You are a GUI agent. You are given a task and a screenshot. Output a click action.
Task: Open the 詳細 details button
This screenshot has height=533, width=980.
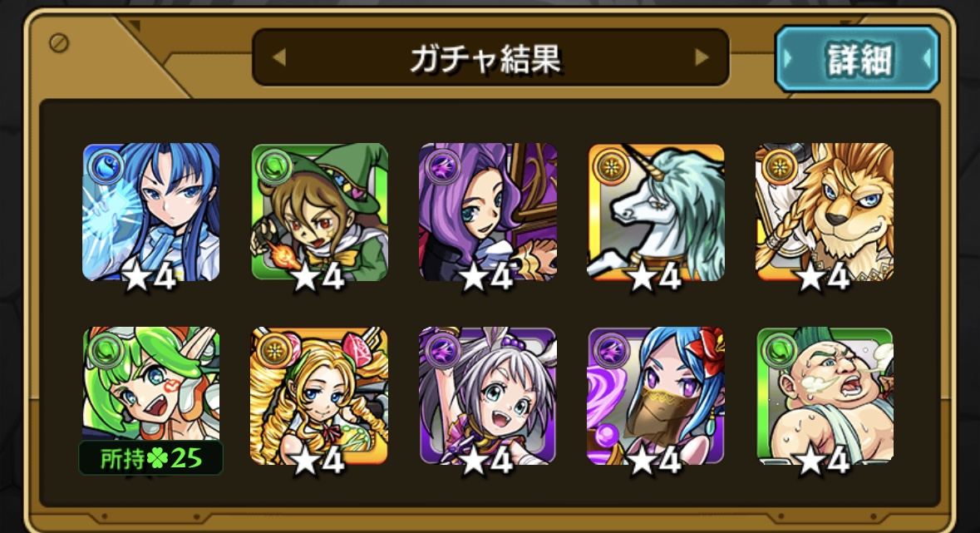click(857, 59)
